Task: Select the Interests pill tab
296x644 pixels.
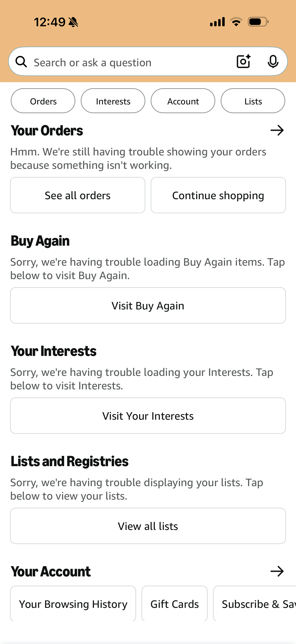Action: [x=113, y=101]
